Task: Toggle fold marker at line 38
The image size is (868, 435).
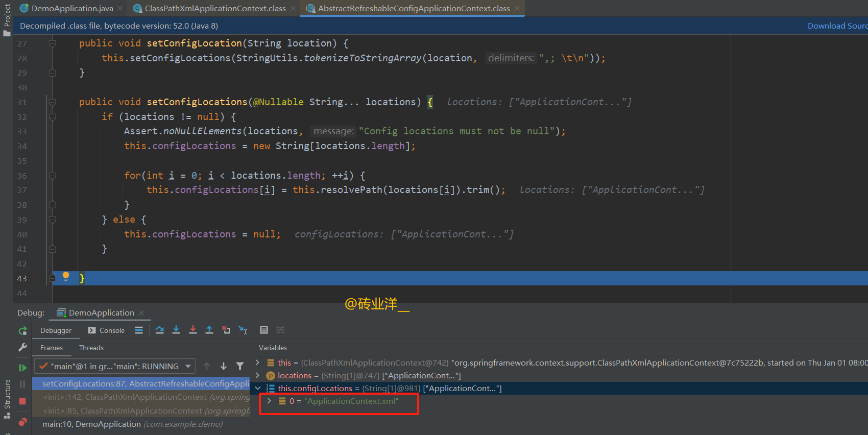Action: 52,205
